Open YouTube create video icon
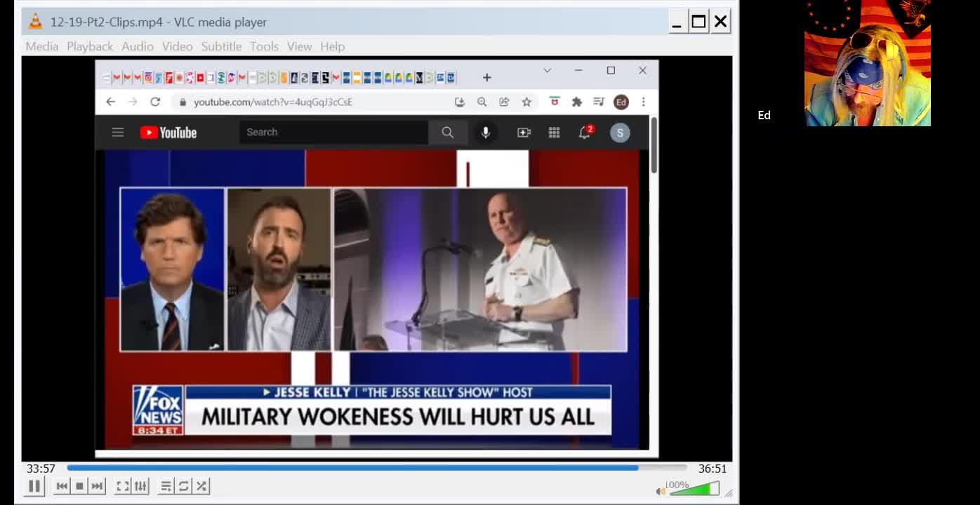Screen dimensions: 980x505 coord(524,133)
